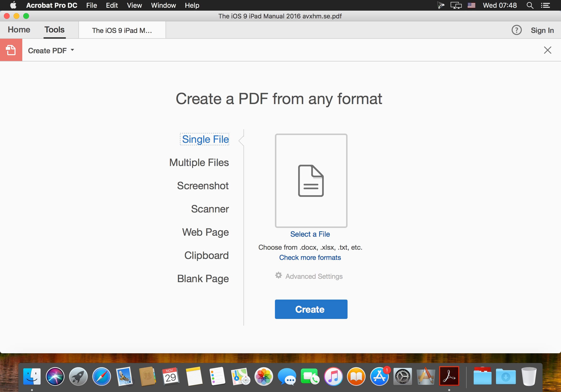Select the Single File option
This screenshot has height=392, width=561.
[x=205, y=139]
